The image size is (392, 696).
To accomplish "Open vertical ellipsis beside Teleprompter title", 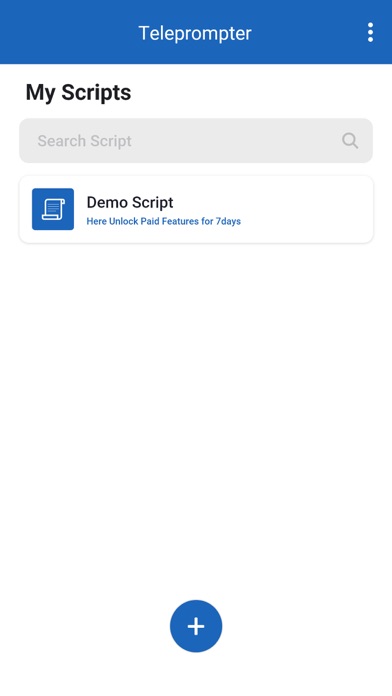I will 370,32.
